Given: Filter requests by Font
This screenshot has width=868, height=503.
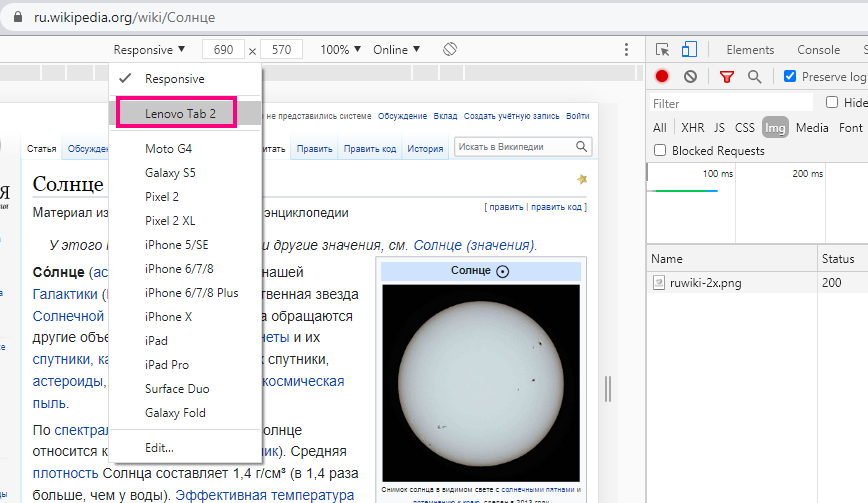Looking at the screenshot, I should click(x=850, y=128).
